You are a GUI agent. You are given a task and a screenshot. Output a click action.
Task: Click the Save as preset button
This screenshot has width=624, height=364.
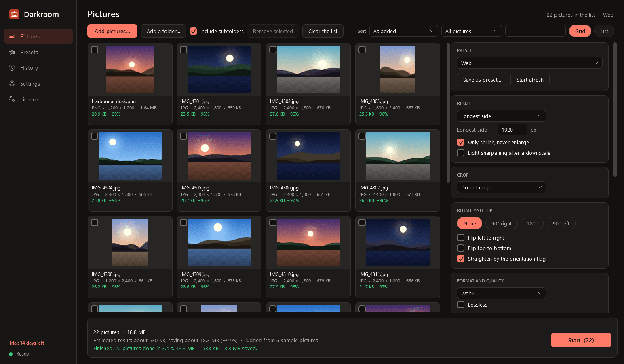click(x=482, y=80)
